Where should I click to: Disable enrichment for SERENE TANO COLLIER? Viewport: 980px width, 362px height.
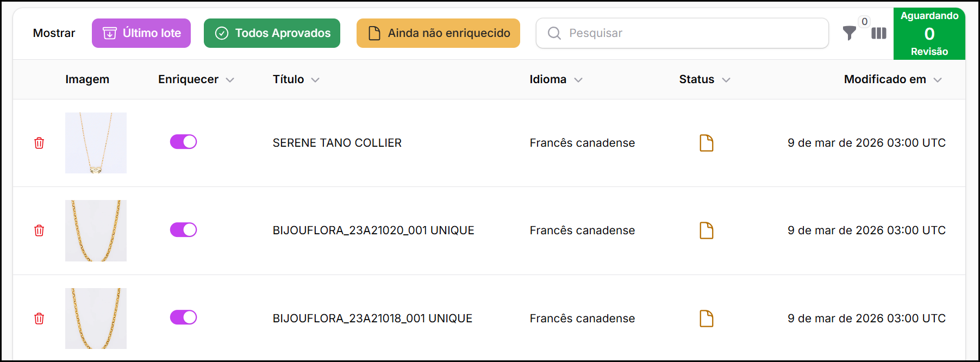click(x=183, y=142)
